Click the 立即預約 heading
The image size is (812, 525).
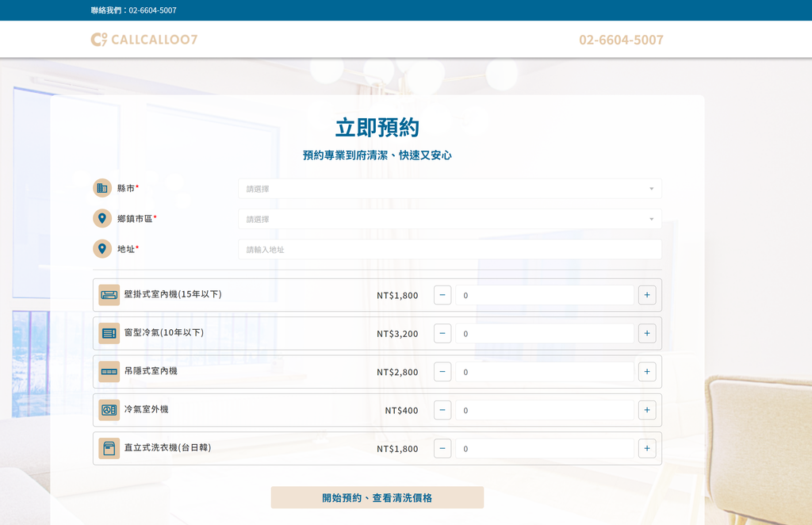[377, 128]
